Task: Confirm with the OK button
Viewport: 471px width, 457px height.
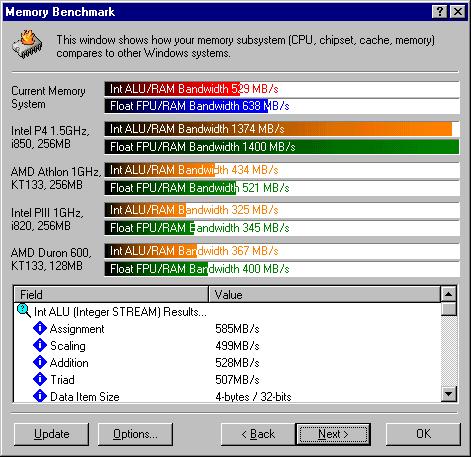Action: [423, 434]
